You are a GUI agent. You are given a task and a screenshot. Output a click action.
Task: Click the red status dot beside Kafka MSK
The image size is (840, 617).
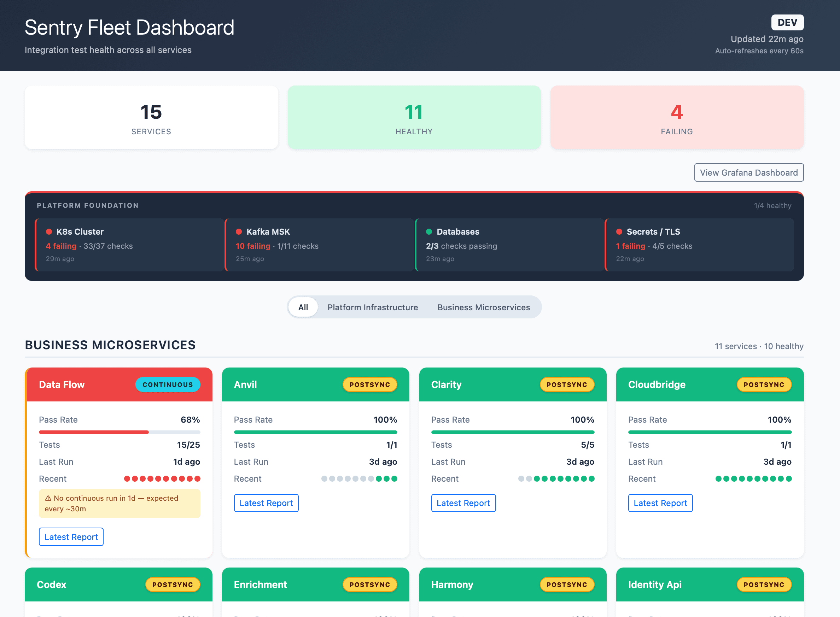click(239, 231)
